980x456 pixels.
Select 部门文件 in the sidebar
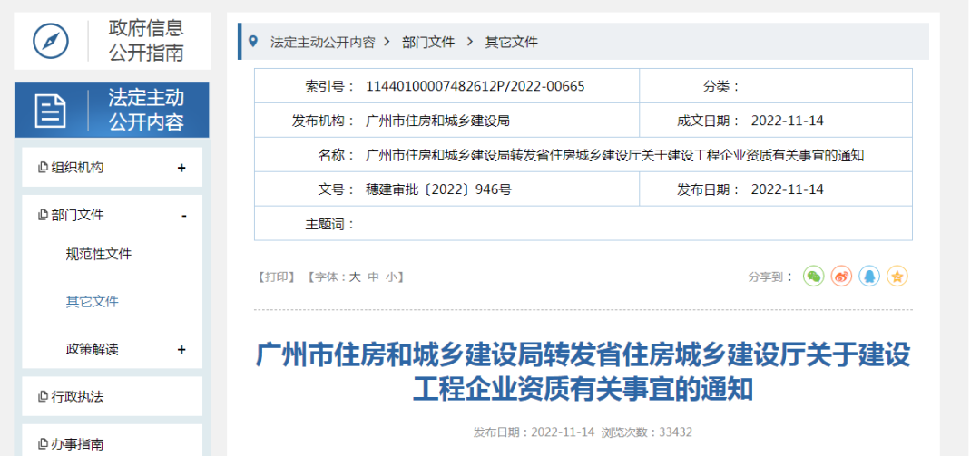[77, 215]
